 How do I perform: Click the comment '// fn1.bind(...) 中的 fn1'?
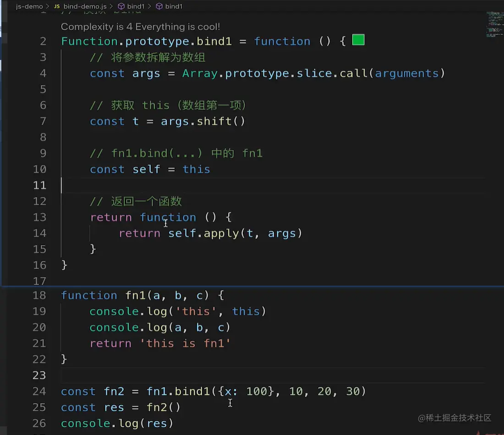176,153
